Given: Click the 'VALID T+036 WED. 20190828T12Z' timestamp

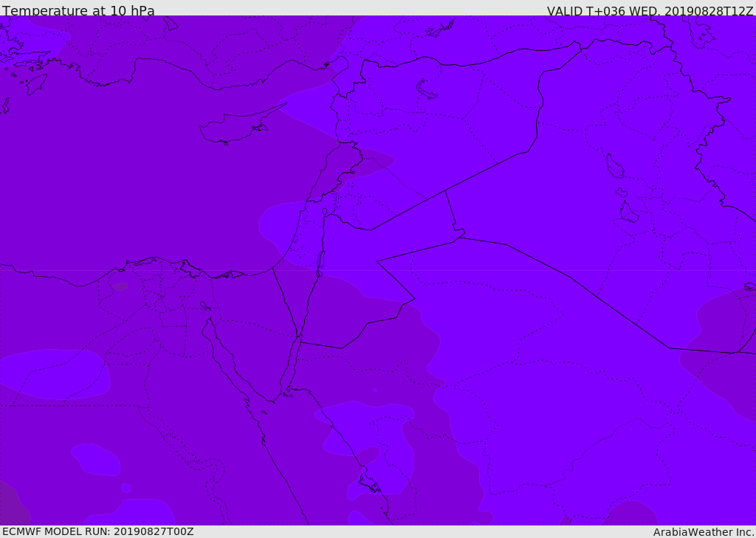Looking at the screenshot, I should click(x=650, y=11).
